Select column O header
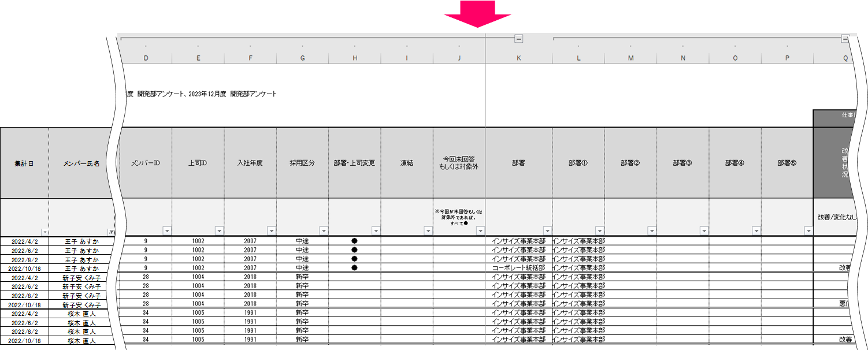The height and width of the screenshot is (350, 868). [x=735, y=58]
